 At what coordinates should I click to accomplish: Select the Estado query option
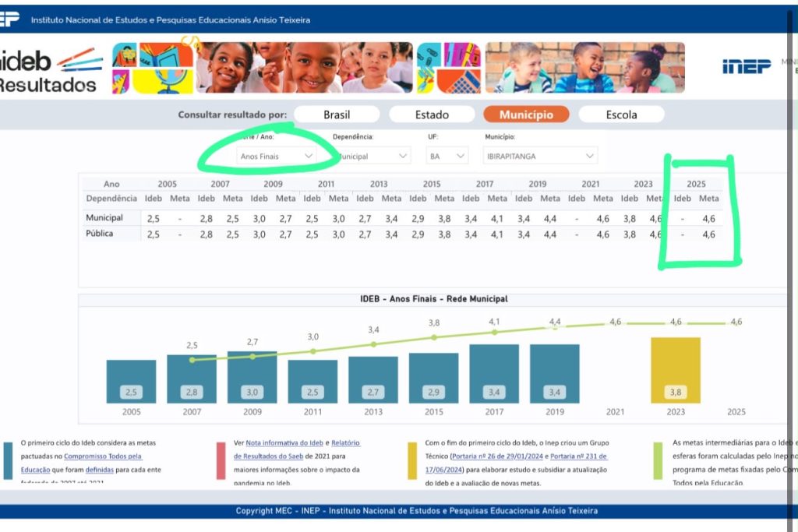pos(432,115)
